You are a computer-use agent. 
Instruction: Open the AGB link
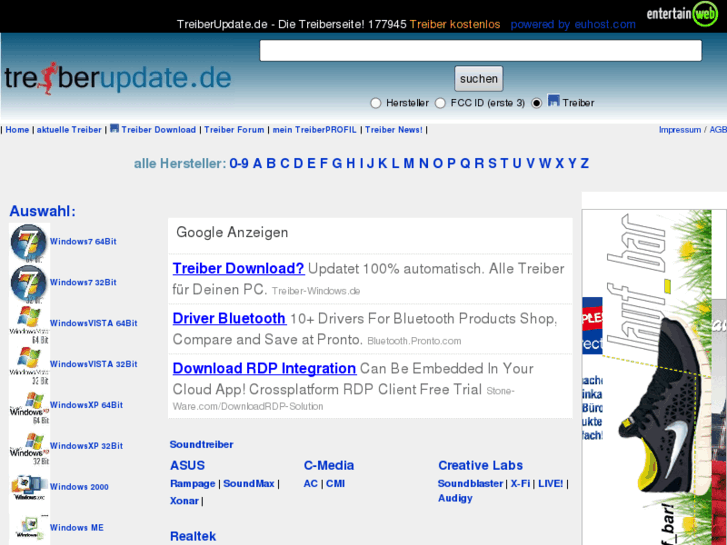(x=718, y=130)
